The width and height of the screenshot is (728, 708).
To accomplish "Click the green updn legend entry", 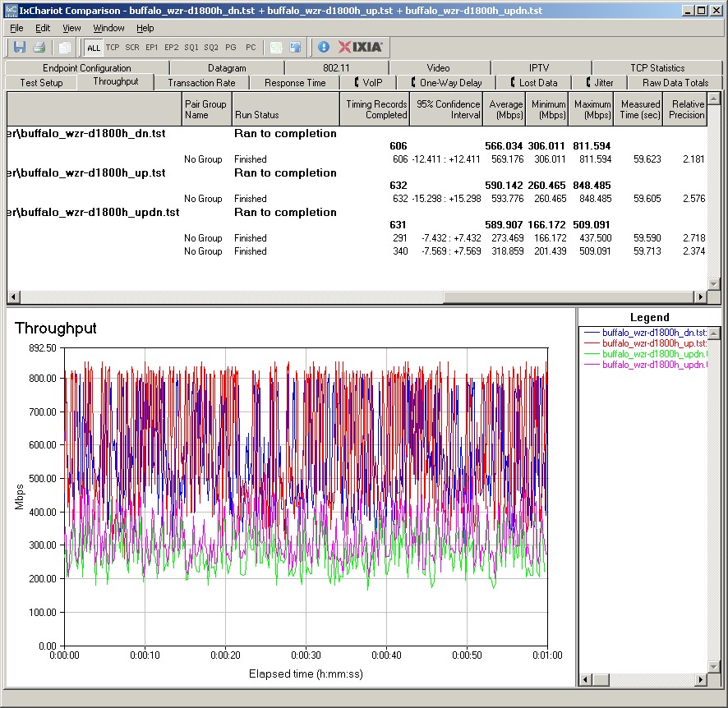I will tap(645, 354).
